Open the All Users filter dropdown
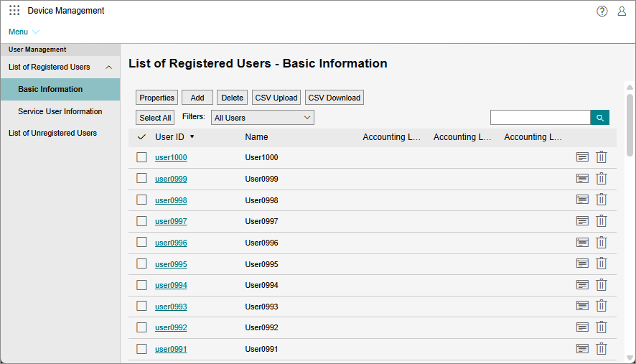This screenshot has height=364, width=636. pos(263,118)
